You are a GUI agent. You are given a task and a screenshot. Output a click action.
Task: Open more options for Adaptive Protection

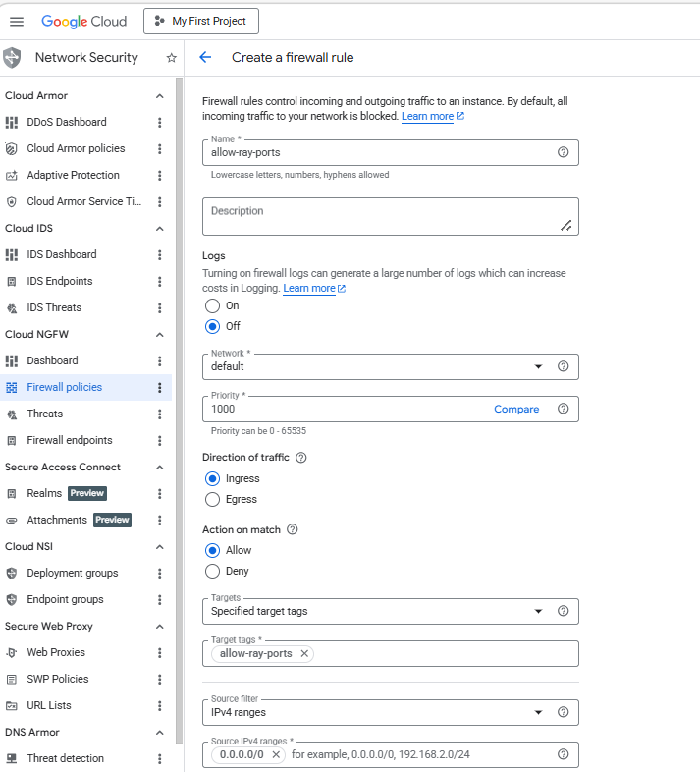coord(159,175)
